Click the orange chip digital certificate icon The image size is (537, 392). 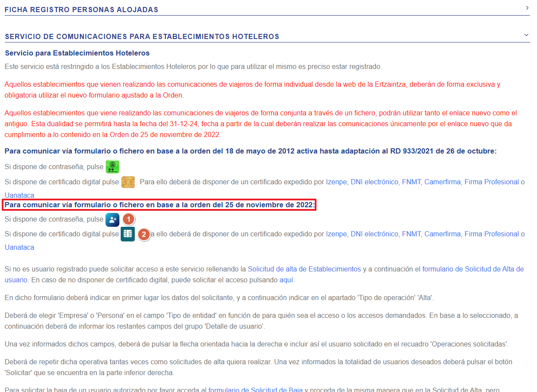coord(128,182)
